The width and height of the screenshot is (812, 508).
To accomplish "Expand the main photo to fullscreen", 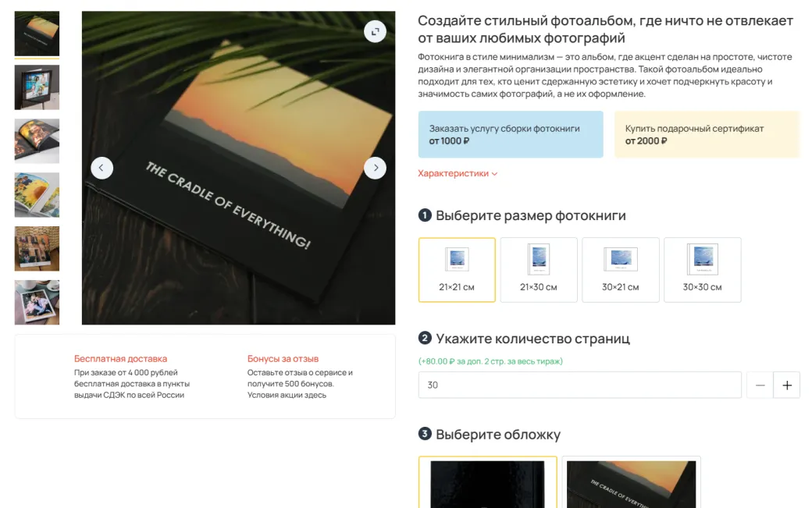I will [375, 31].
